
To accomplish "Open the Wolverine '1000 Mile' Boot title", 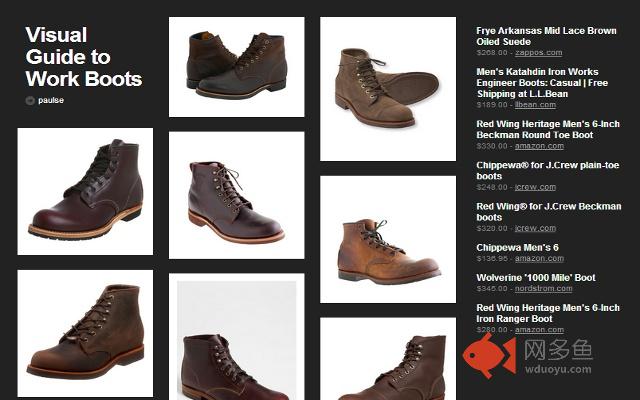I will (536, 278).
